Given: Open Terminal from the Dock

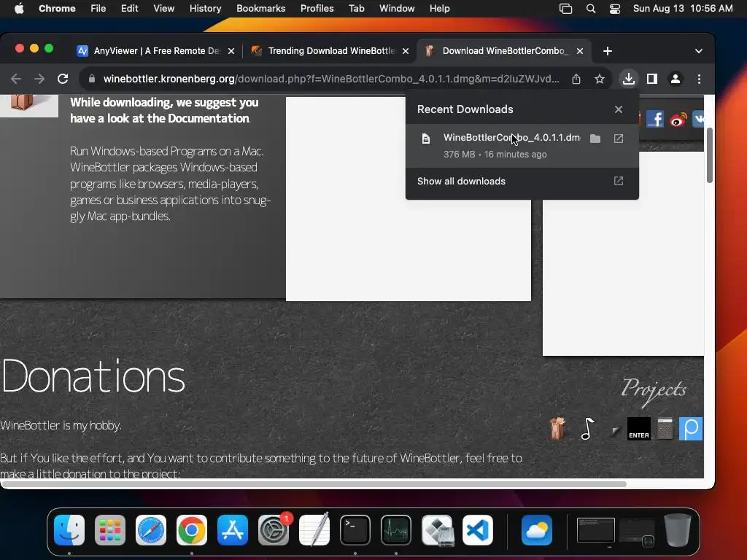Looking at the screenshot, I should click(355, 529).
